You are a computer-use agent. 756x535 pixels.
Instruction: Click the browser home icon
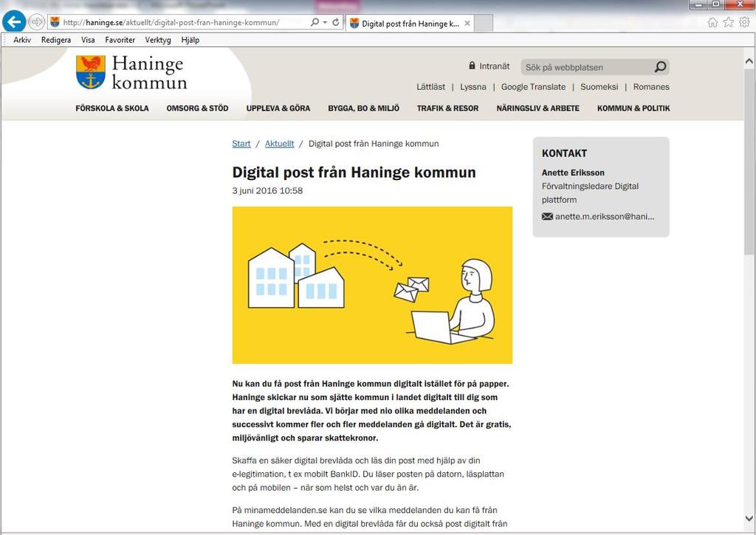(x=712, y=22)
